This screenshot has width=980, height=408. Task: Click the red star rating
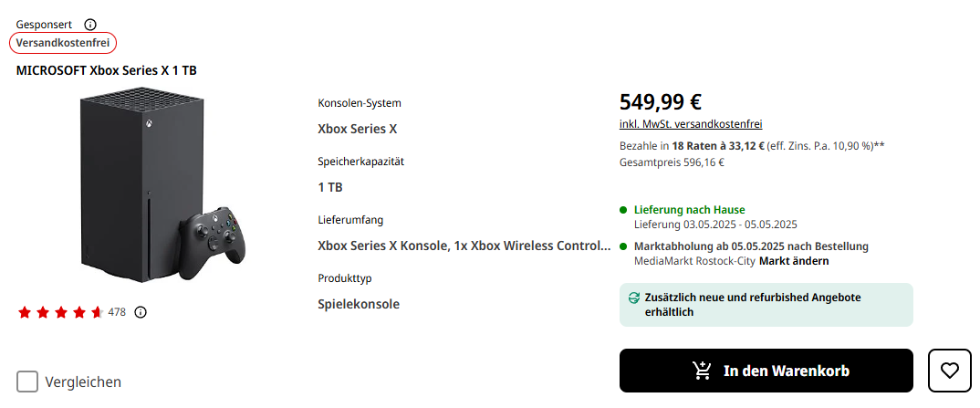pyautogui.click(x=60, y=312)
